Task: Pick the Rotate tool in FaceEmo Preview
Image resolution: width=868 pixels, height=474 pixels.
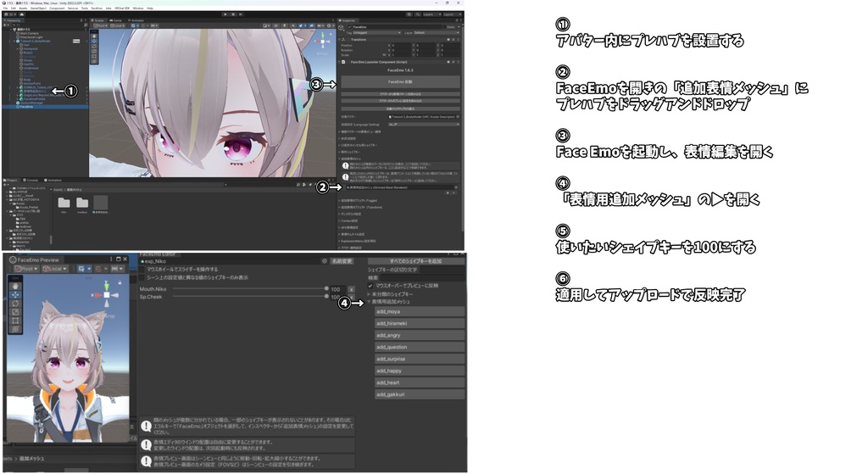Action: coord(15,304)
